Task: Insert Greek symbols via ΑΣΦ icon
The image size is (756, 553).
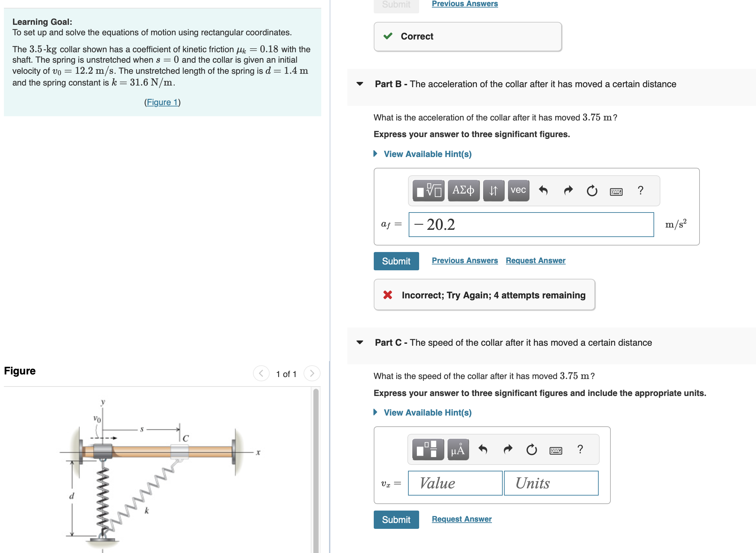Action: coord(464,190)
